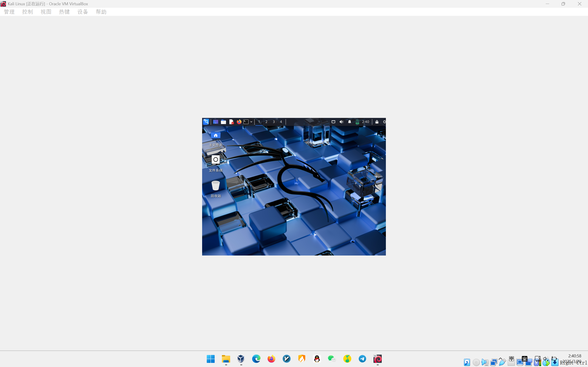
Task: Open the 设备 devices menu
Action: (x=83, y=12)
